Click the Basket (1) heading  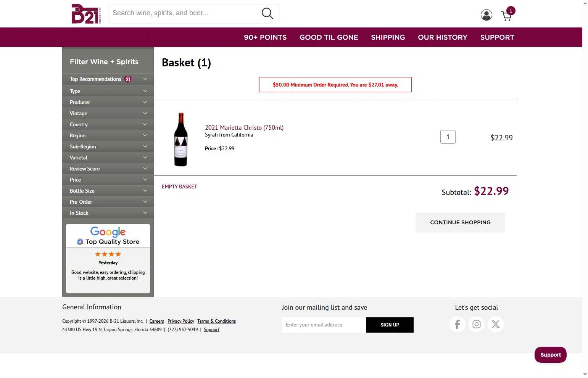[x=186, y=63]
